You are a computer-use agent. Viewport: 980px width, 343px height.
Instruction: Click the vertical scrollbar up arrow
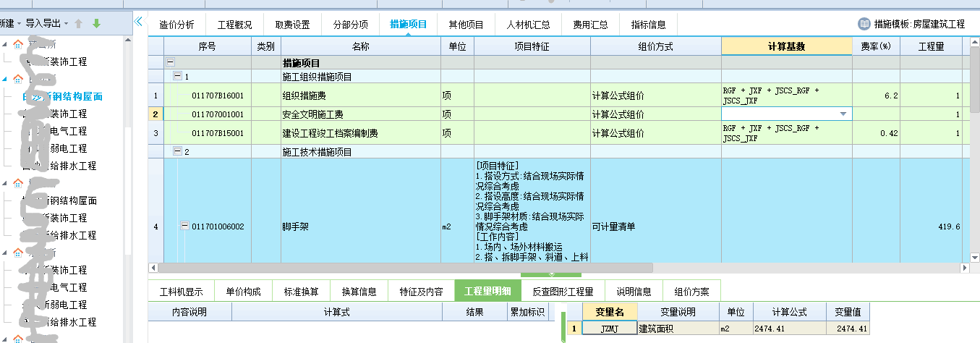974,43
